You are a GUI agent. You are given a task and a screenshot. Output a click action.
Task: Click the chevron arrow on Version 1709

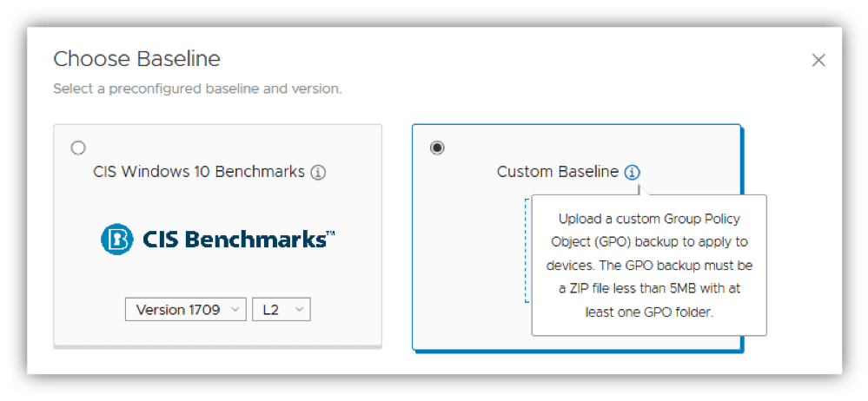tap(236, 310)
